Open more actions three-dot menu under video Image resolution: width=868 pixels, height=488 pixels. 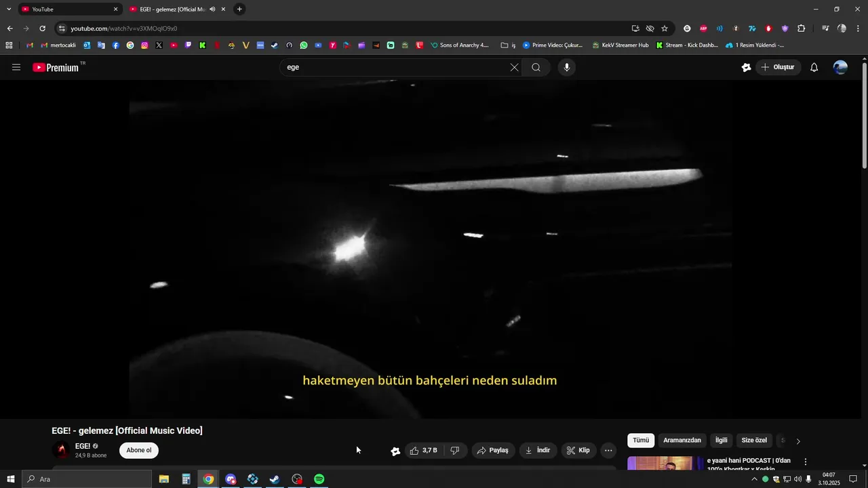tap(608, 450)
